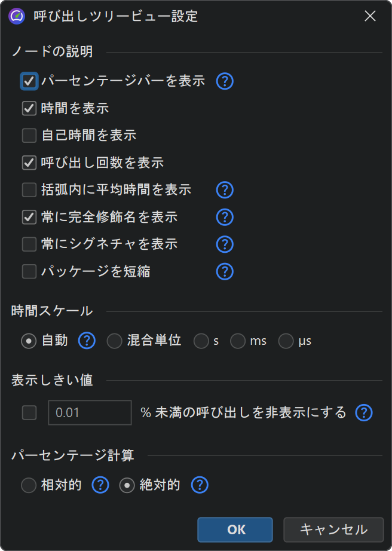Show help for 常にシグネチャを表示
Viewport: 392px width, 551px height.
224,244
